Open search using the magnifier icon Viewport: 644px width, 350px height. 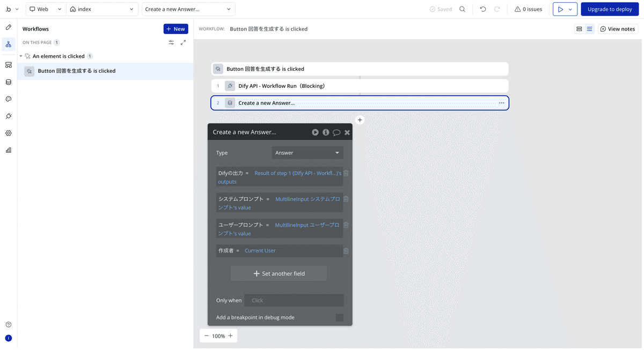(x=462, y=9)
